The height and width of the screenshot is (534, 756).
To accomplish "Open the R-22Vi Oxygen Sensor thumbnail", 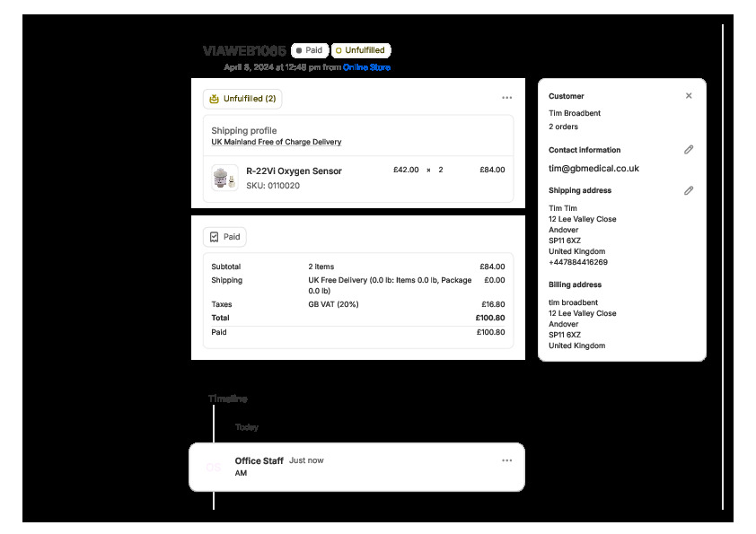I will (224, 178).
